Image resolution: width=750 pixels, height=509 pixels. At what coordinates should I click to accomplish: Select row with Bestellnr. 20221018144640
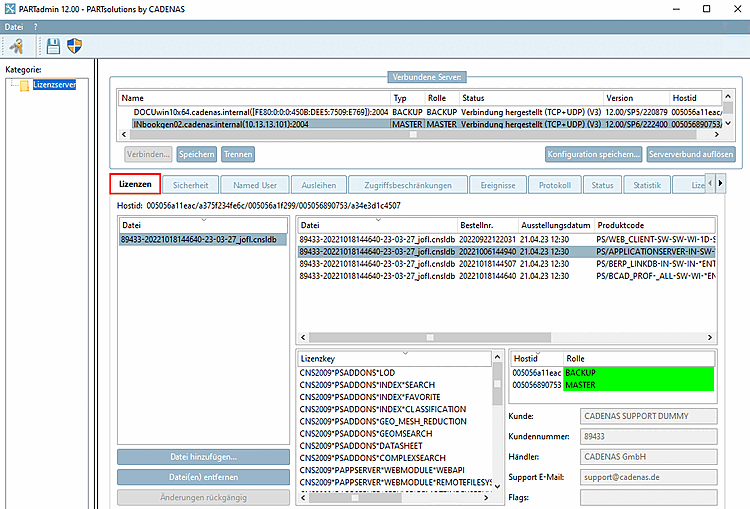tap(506, 276)
